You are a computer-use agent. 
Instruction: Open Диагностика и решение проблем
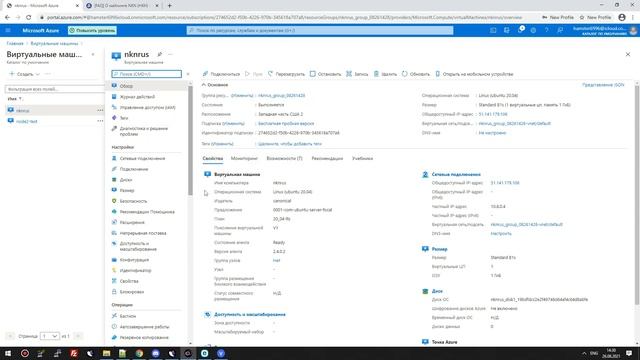tap(144, 131)
